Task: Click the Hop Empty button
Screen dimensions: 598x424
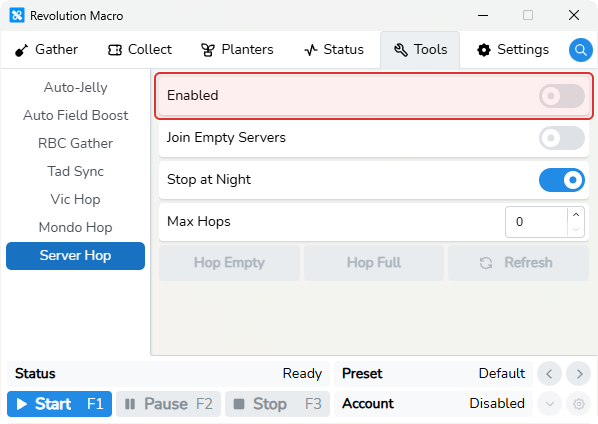Action: (229, 263)
